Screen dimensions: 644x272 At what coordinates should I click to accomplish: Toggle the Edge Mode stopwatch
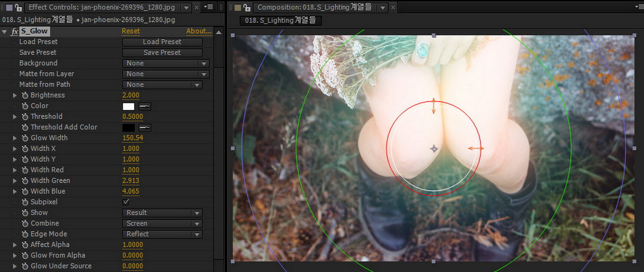pyautogui.click(x=25, y=234)
